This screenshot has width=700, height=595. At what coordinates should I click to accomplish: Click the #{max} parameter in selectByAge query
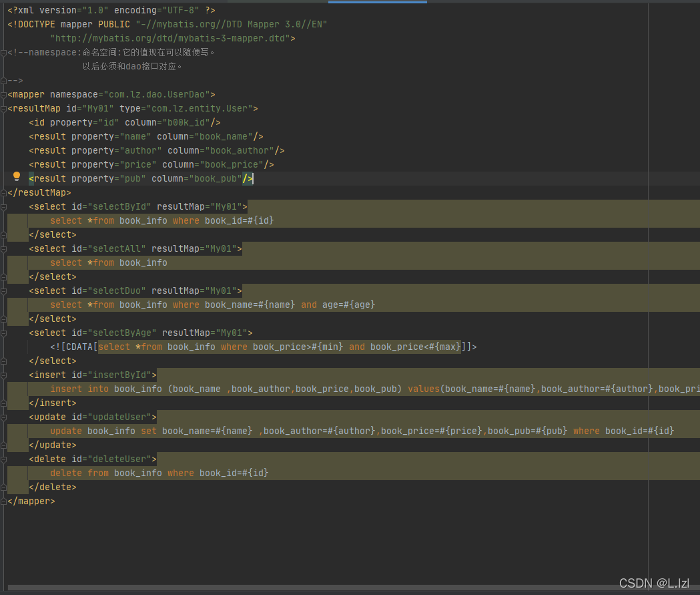pos(444,347)
